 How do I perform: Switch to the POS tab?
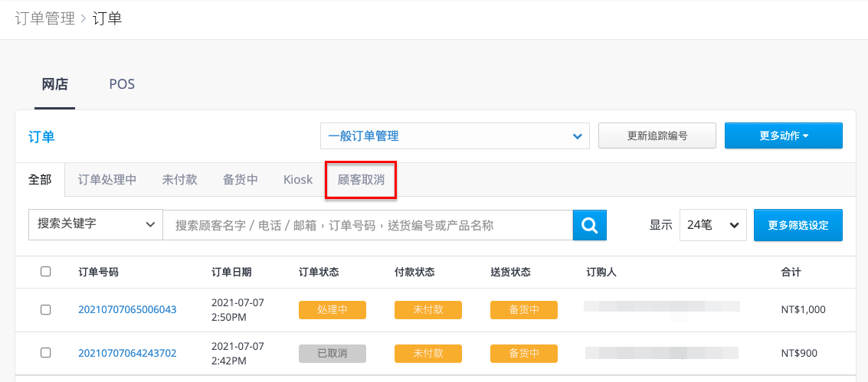122,84
